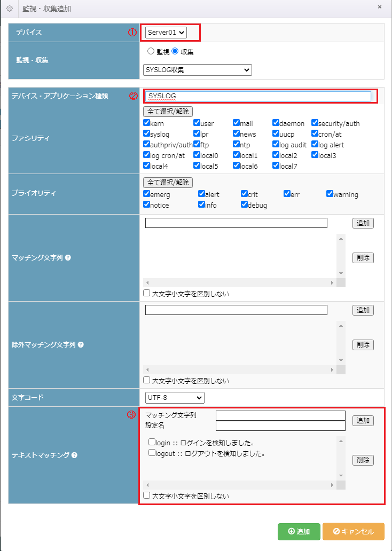Screen dimensions: 392x551
Task: Click help icon next to テキストマッチング
Action: [x=74, y=455]
